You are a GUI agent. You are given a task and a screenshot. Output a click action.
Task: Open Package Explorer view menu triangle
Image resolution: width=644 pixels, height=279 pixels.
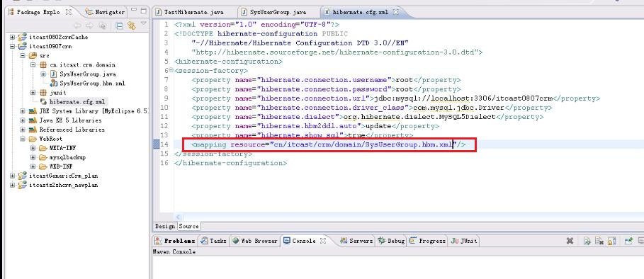[x=143, y=24]
